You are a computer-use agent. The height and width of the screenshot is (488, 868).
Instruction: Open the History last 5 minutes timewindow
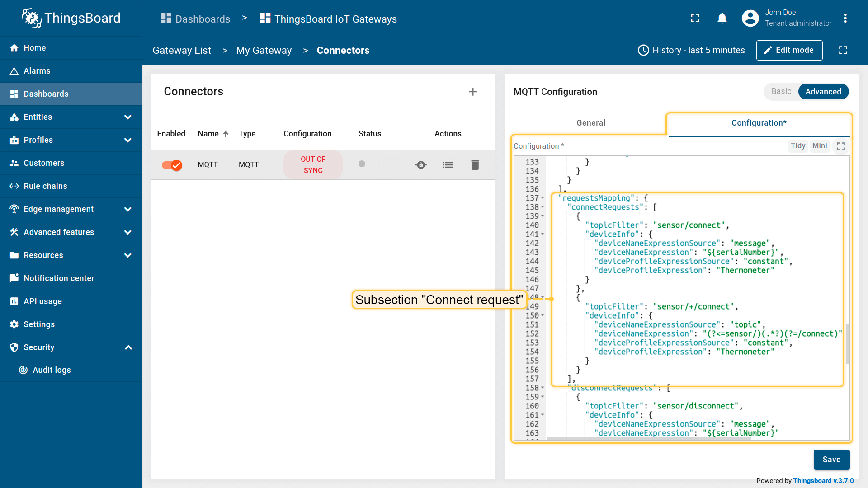point(691,50)
